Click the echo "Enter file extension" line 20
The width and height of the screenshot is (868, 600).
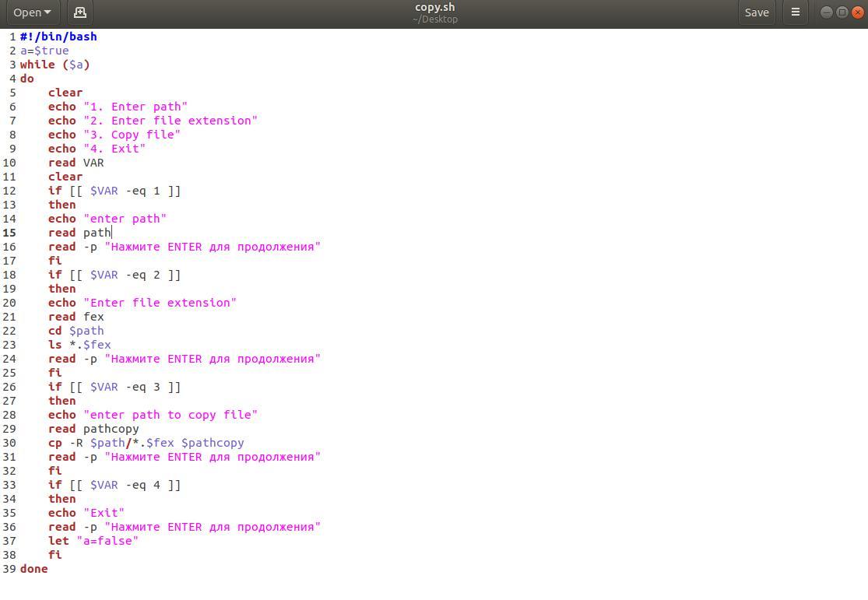pyautogui.click(x=142, y=304)
